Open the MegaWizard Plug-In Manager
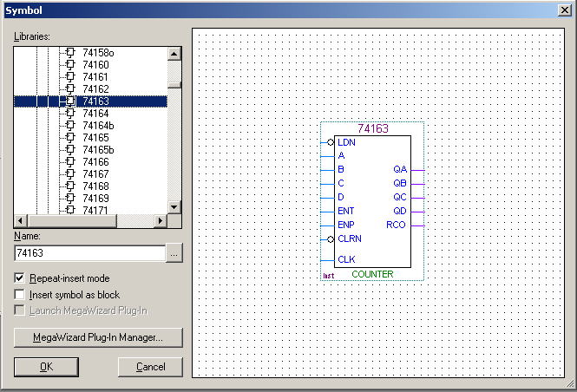 (x=98, y=337)
